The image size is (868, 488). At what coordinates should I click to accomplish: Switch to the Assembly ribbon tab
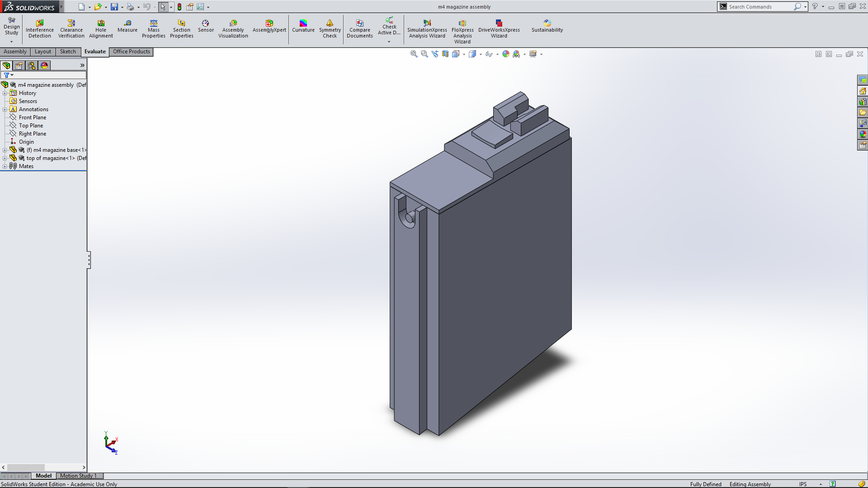click(x=15, y=52)
